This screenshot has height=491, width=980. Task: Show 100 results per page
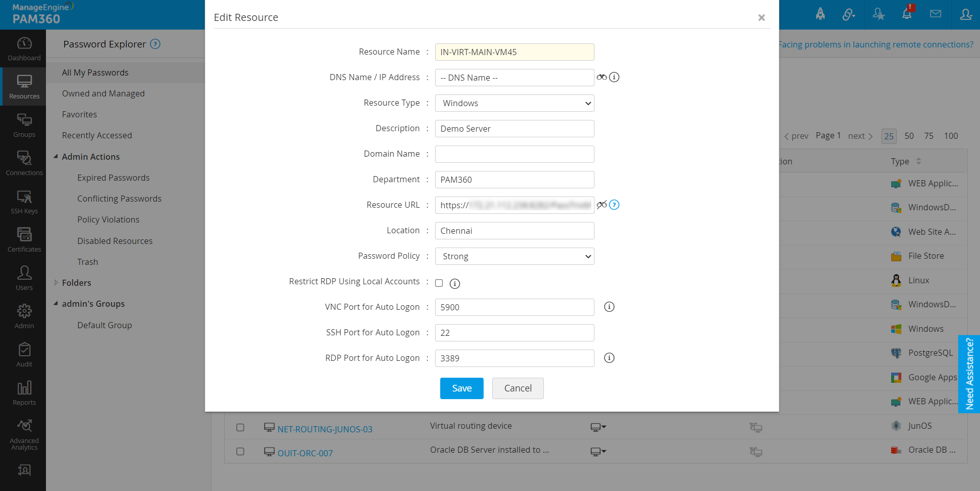point(951,136)
